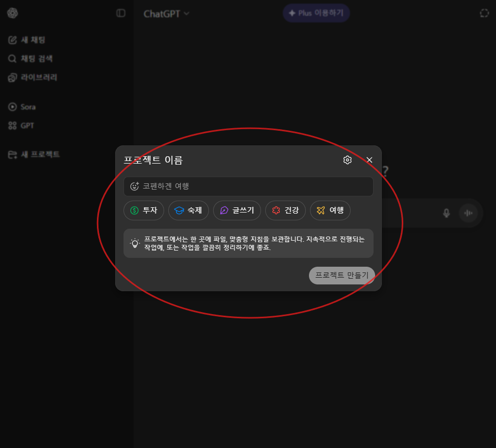This screenshot has height=448, width=496.
Task: Click the ChatGPT logo icon in sidebar
Action: 13,13
